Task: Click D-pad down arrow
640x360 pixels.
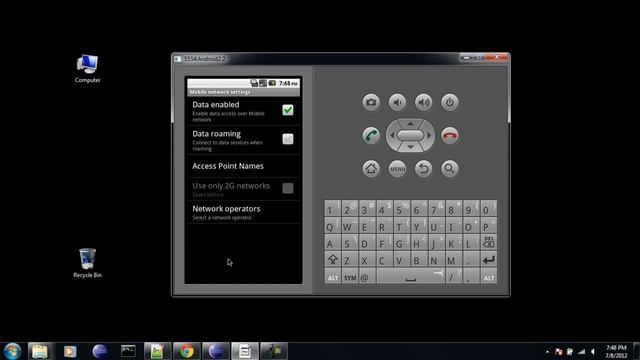Action: point(410,147)
